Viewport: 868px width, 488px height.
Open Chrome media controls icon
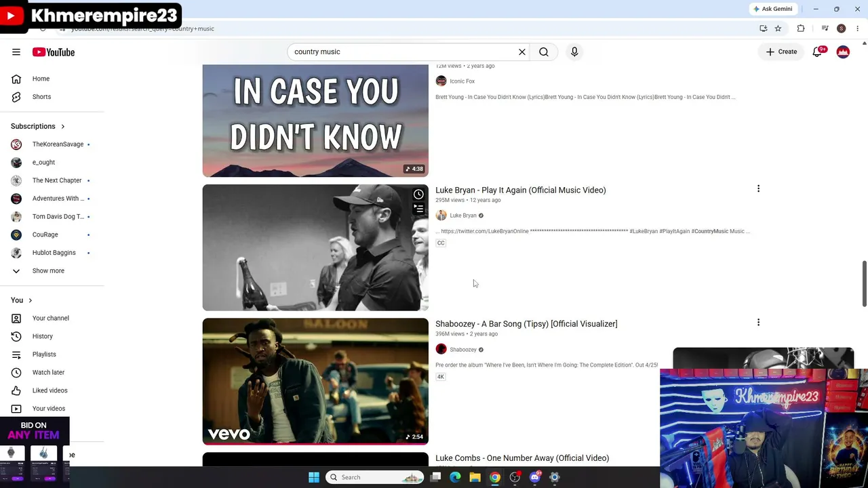pyautogui.click(x=825, y=28)
